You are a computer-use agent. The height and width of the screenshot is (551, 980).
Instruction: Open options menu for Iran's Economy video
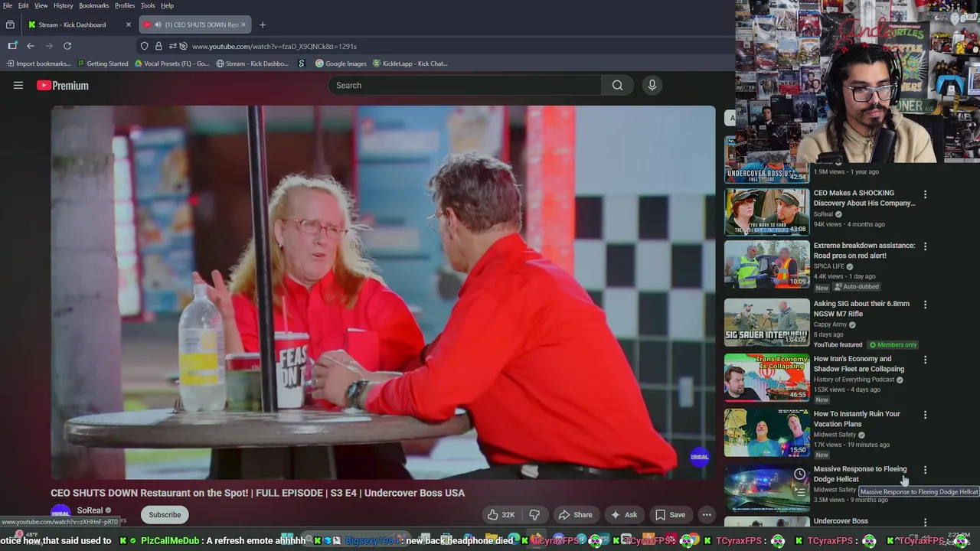click(x=925, y=360)
